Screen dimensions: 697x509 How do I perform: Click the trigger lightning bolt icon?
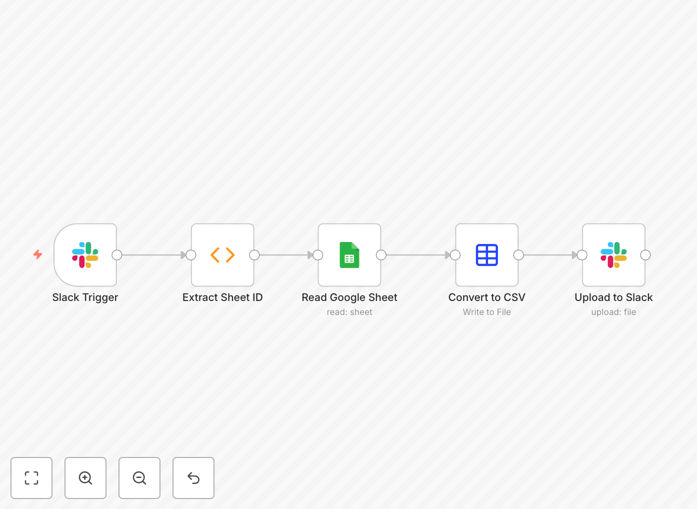pyautogui.click(x=38, y=254)
